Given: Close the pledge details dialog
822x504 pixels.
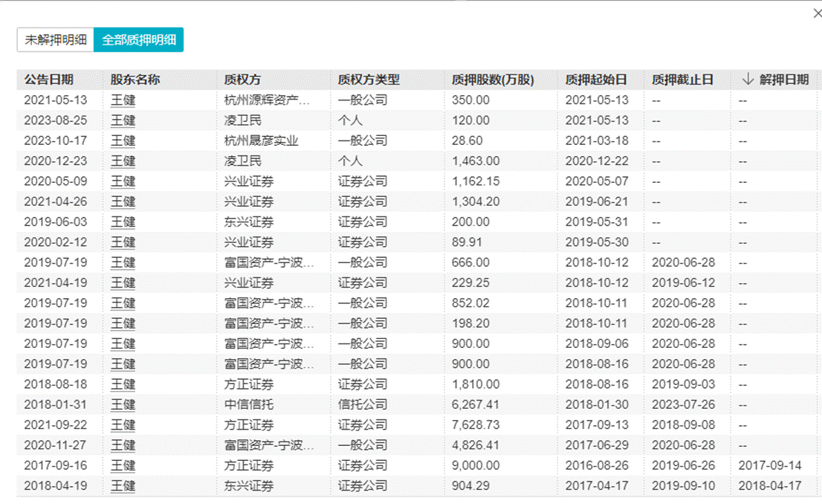Looking at the screenshot, I should coord(818,13).
